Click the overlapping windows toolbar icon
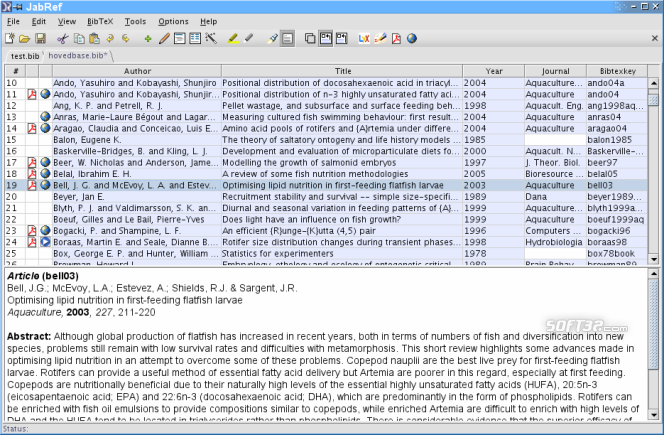Viewport: 664px width, 435px height. coord(310,39)
